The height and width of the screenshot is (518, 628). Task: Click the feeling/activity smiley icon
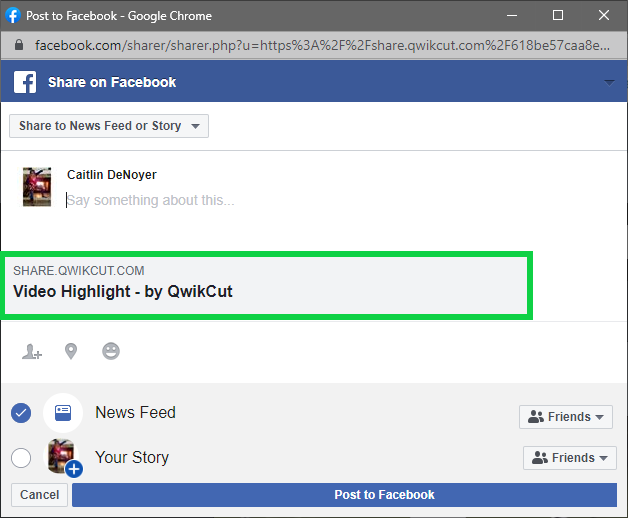pos(111,351)
